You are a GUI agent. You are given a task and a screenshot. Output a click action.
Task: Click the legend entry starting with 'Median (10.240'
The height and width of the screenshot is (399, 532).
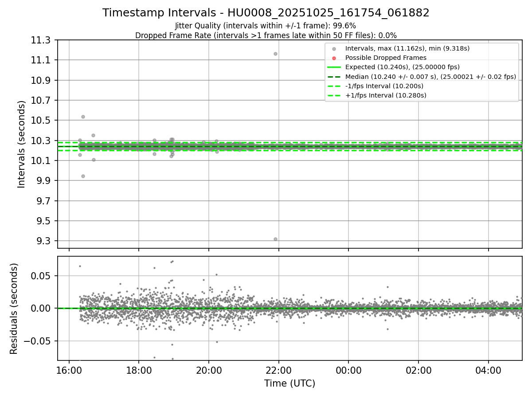(430, 77)
